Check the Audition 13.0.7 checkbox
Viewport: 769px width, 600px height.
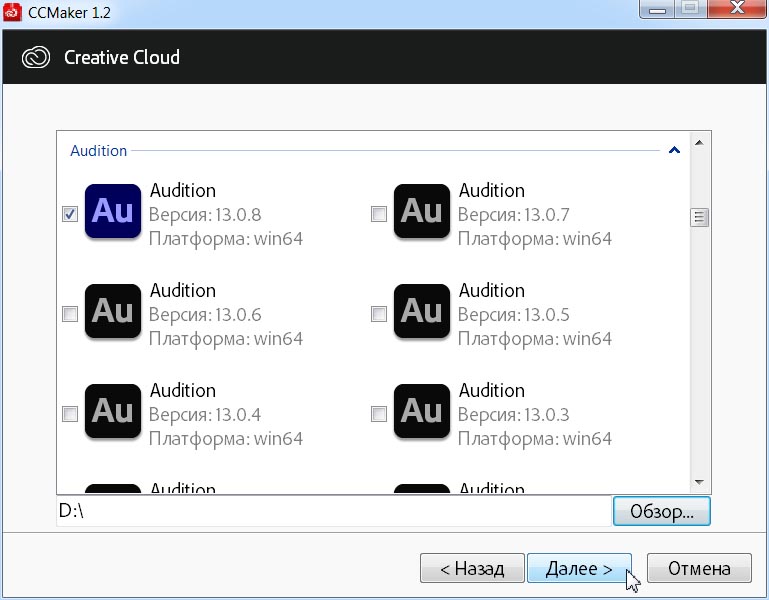pyautogui.click(x=379, y=214)
